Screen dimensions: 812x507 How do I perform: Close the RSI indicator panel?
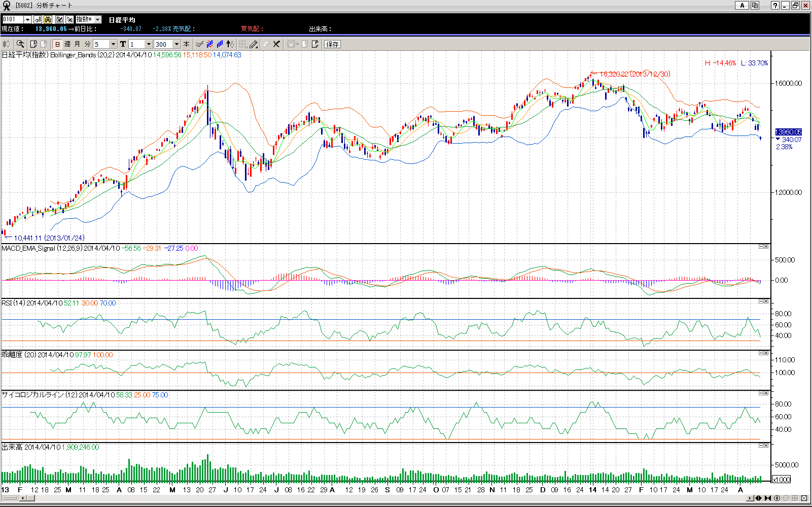(x=766, y=301)
